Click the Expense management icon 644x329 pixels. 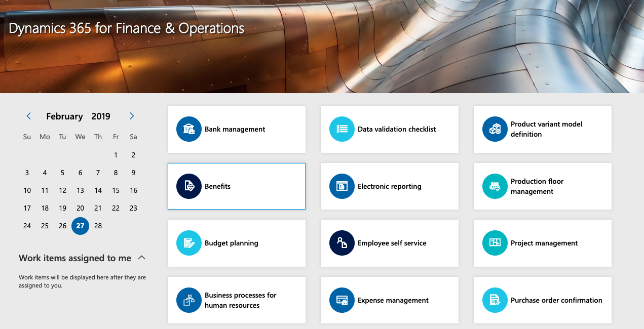click(342, 300)
